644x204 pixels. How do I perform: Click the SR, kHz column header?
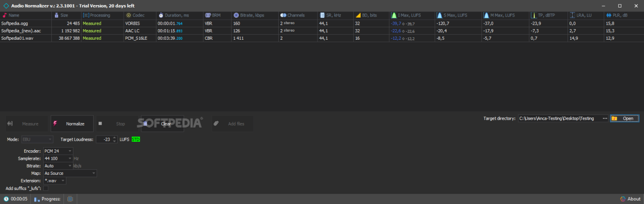pyautogui.click(x=336, y=16)
